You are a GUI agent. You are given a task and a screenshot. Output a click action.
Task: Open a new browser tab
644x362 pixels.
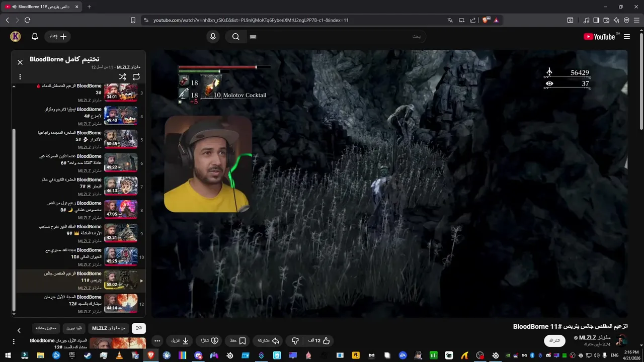click(x=89, y=7)
